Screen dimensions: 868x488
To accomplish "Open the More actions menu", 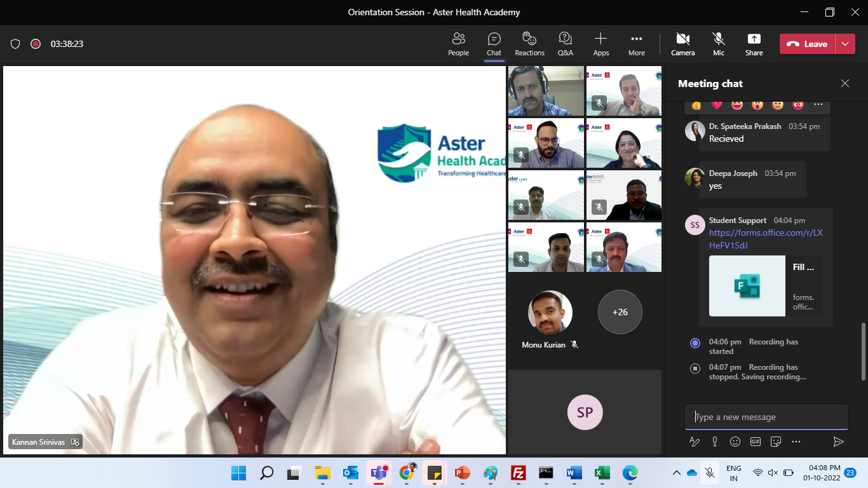I will tap(636, 44).
